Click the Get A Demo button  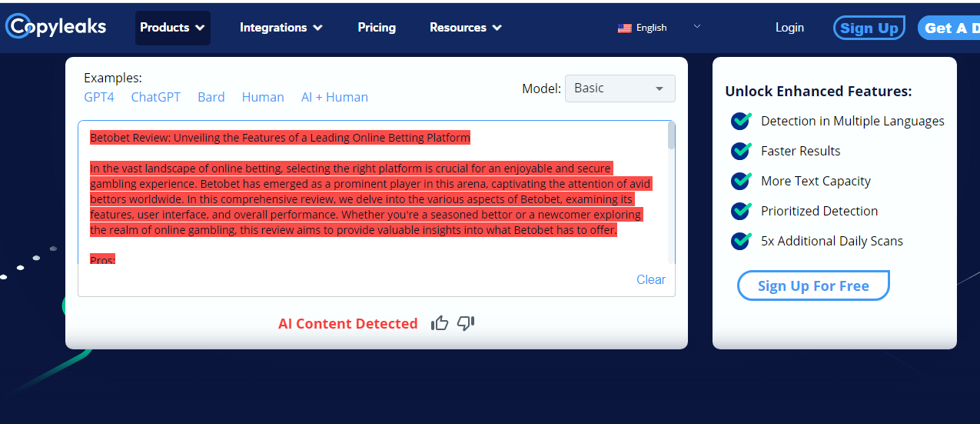[949, 28]
